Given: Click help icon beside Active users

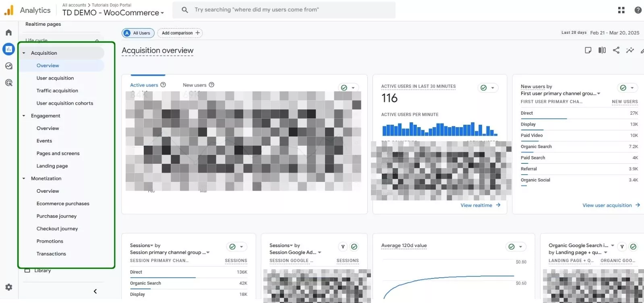Looking at the screenshot, I should [x=163, y=85].
